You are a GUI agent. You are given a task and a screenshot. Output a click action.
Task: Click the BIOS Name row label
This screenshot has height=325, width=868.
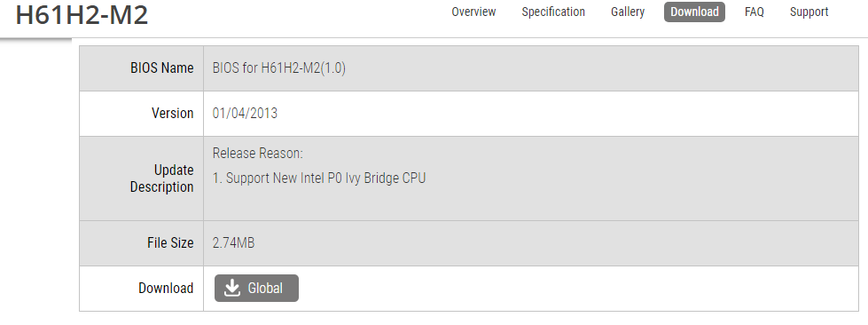tap(161, 68)
